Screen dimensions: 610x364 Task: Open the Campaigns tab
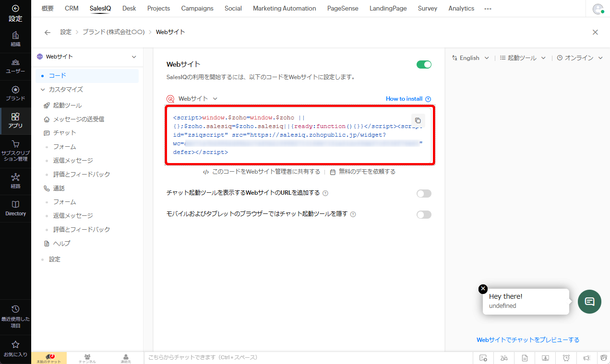197,8
